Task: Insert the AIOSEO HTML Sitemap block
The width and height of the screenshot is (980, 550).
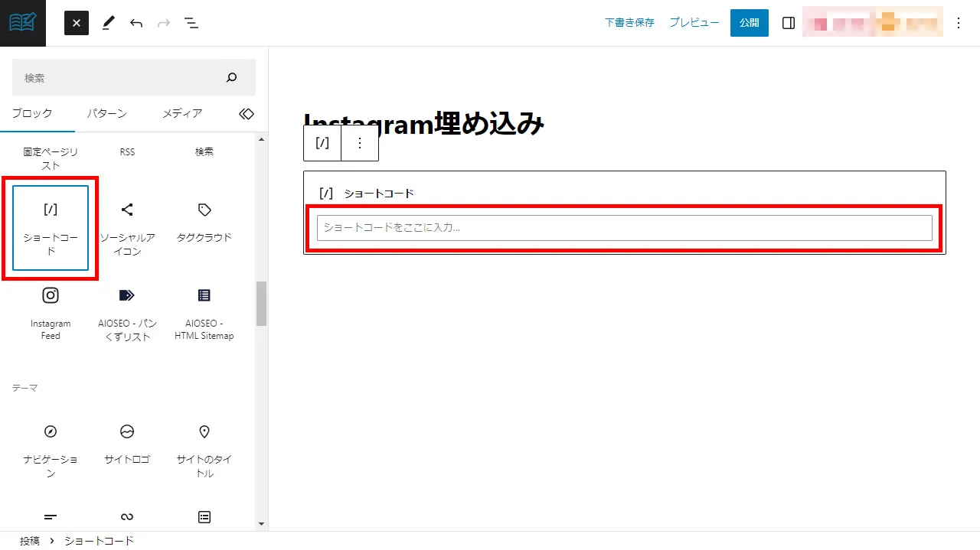Action: click(x=204, y=314)
